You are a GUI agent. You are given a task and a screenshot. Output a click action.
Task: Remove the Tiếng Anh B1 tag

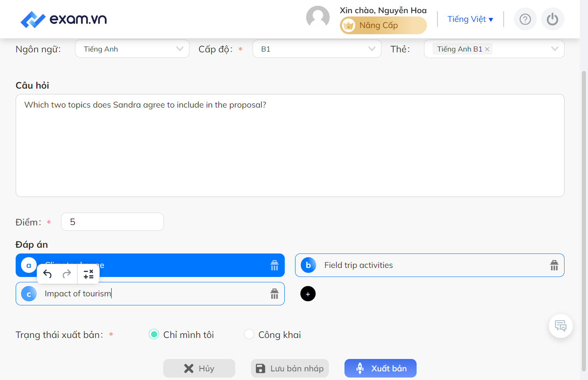[x=487, y=49]
